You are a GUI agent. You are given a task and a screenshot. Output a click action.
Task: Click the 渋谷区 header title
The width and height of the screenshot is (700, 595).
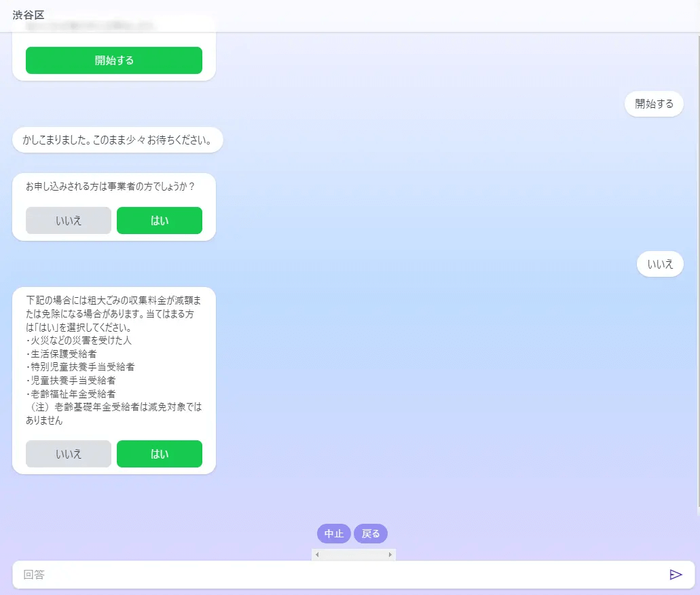pos(29,15)
